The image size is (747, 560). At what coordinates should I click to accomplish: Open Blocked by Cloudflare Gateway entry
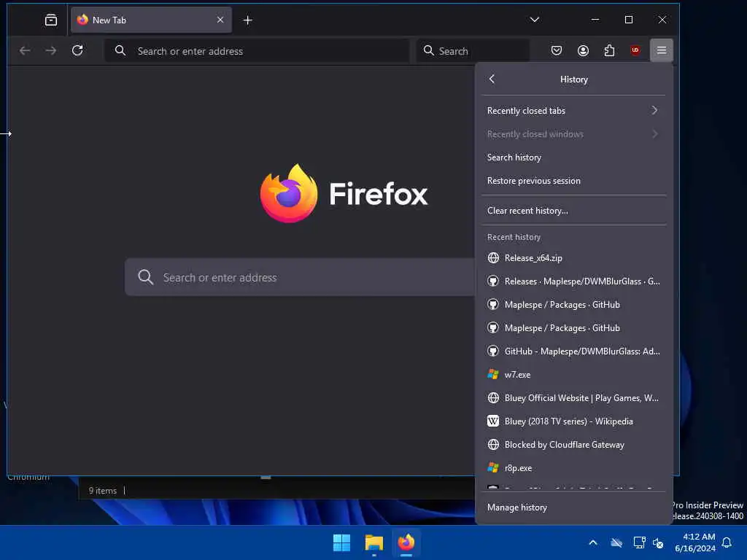click(x=573, y=445)
